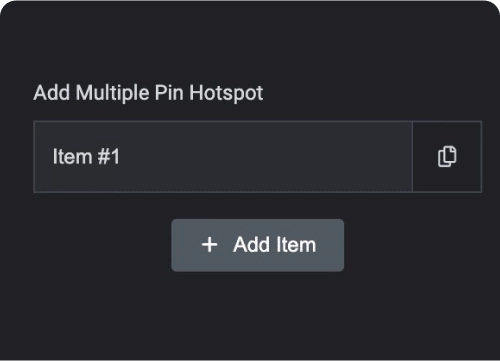Hit the duplicate icon beside Item #1

pos(447,156)
